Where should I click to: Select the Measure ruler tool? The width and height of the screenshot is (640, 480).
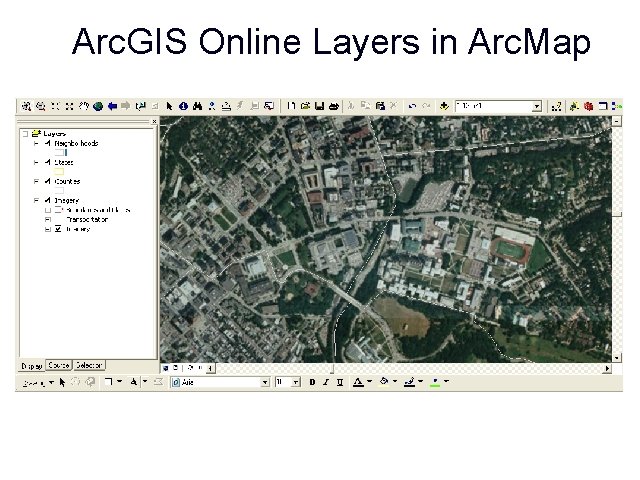(x=226, y=107)
